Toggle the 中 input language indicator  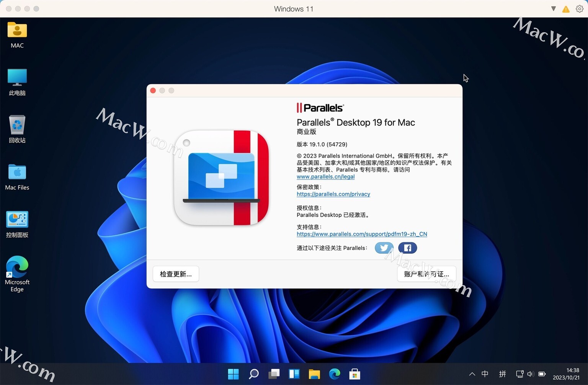coord(485,374)
